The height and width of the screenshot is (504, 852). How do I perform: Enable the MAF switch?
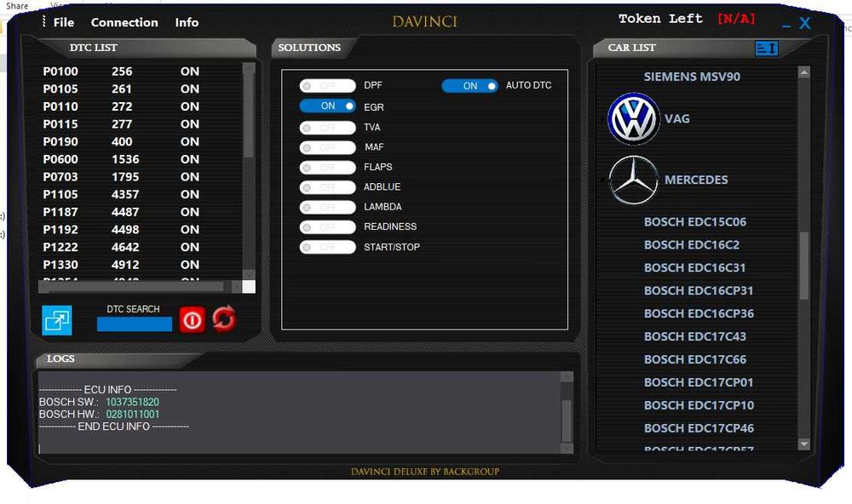coord(328,148)
